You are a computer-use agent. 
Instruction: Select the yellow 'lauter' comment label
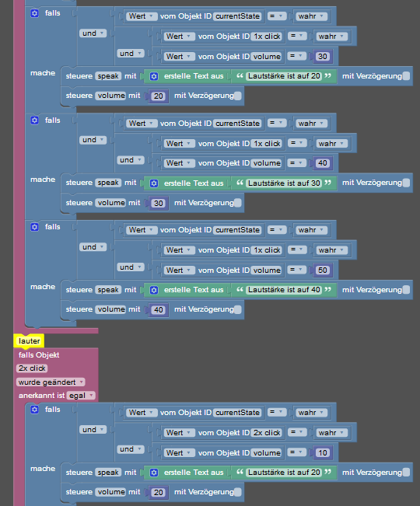[29, 341]
